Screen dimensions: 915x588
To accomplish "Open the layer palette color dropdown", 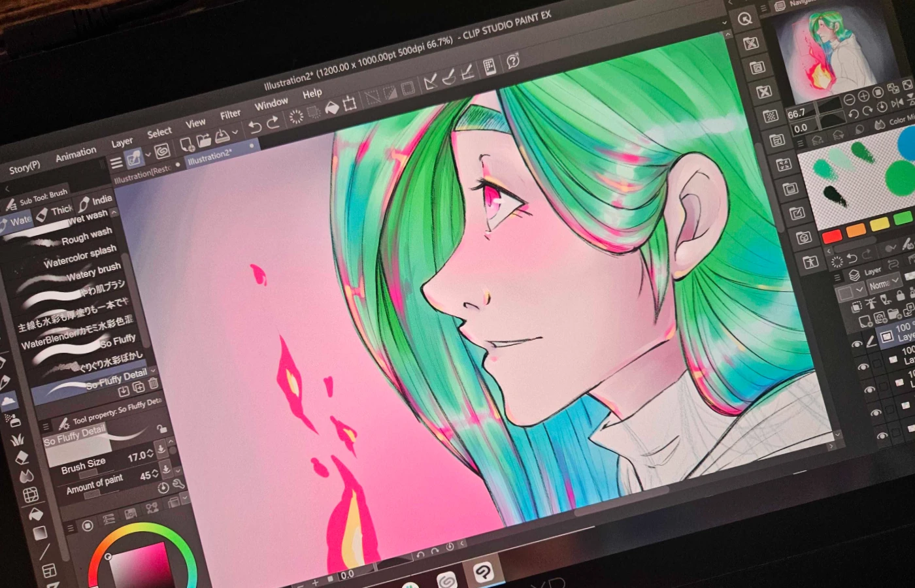I will (x=851, y=291).
